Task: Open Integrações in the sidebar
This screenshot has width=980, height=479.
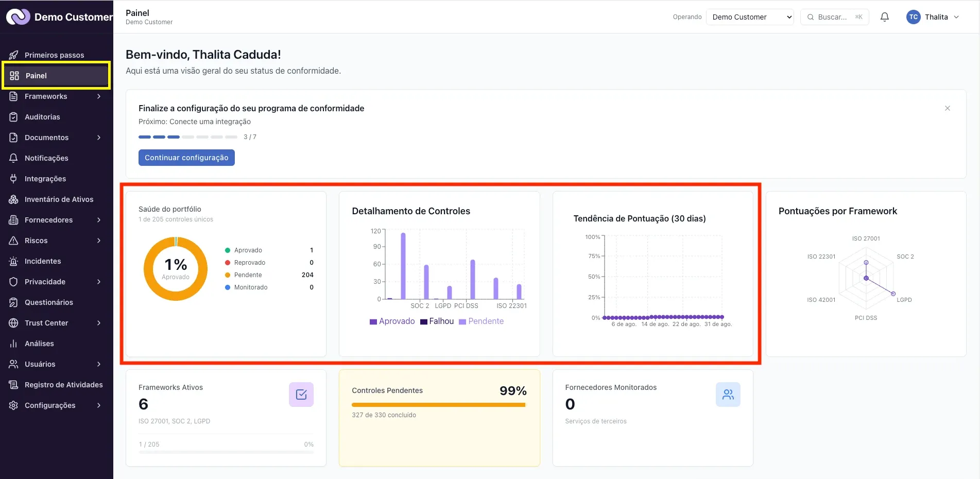Action: (x=57, y=179)
